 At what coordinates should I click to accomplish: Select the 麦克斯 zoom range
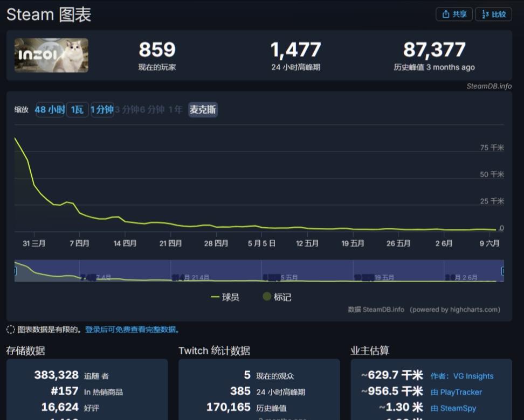click(203, 109)
